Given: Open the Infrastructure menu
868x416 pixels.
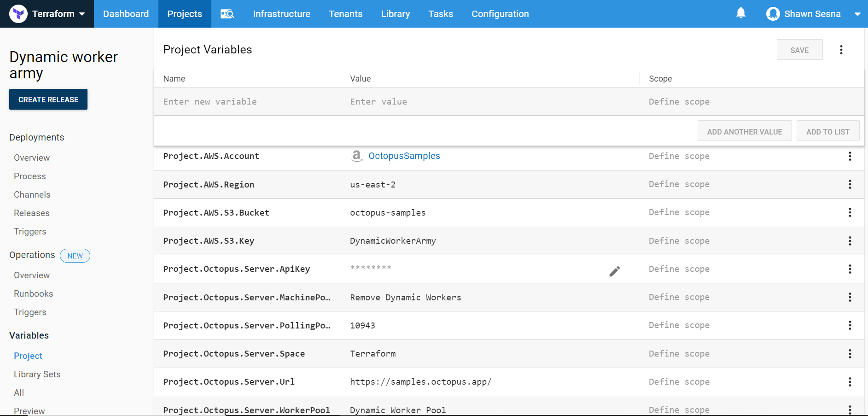Looking at the screenshot, I should click(x=281, y=14).
